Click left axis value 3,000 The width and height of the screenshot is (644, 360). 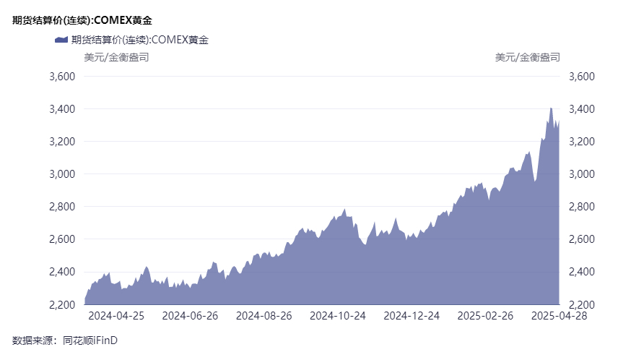62,174
